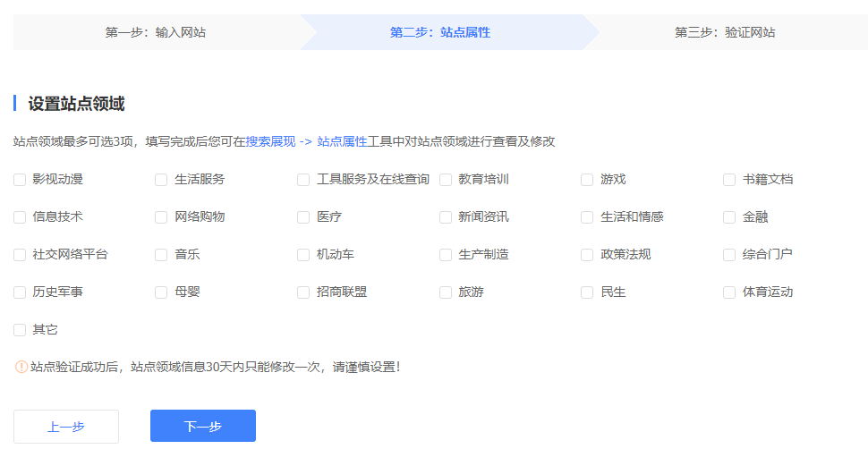This screenshot has width=868, height=449.
Task: Click the 第一步：输入网站 step tab
Action: pos(161,32)
